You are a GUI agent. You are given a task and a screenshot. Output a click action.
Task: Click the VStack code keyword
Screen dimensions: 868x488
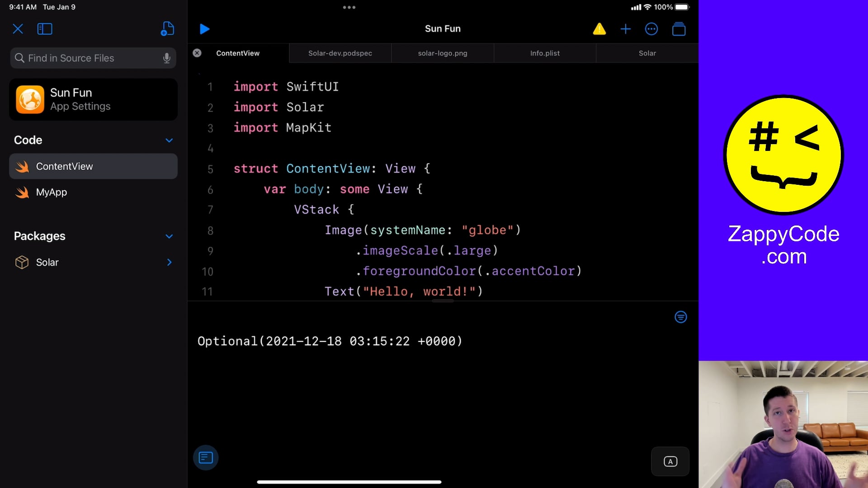(316, 210)
